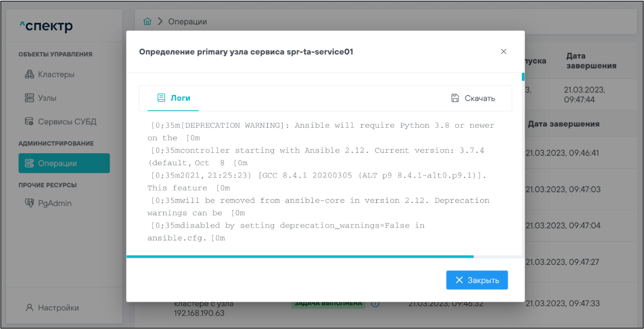Screen dimensions: 644x329
Task: Click the info icon next to ЗАДАЧА ВЫПОЛНЕНА
Action: coord(375,304)
